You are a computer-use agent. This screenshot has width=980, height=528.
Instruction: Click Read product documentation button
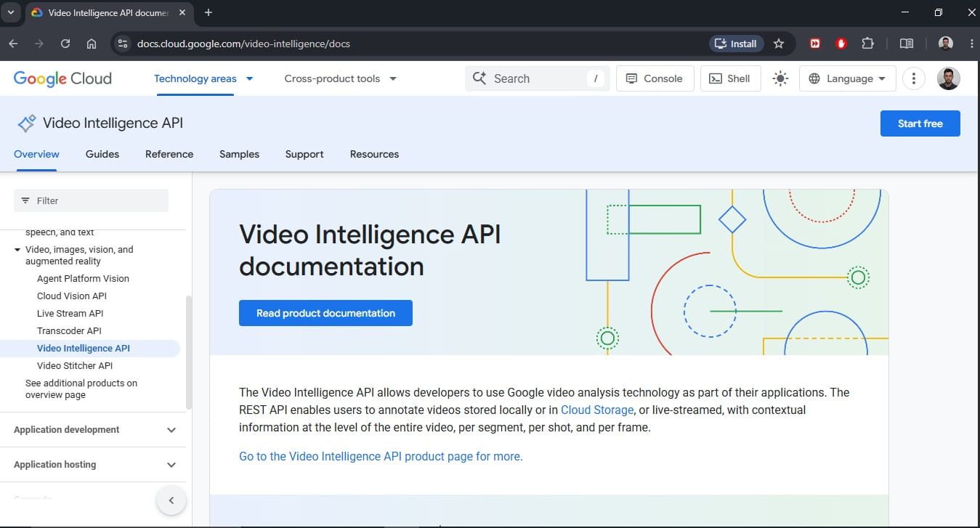click(x=325, y=313)
